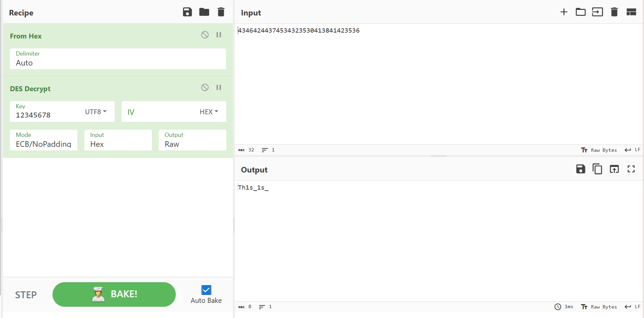Change the Key encoding from UTF8
This screenshot has height=318, width=644.
click(x=96, y=112)
